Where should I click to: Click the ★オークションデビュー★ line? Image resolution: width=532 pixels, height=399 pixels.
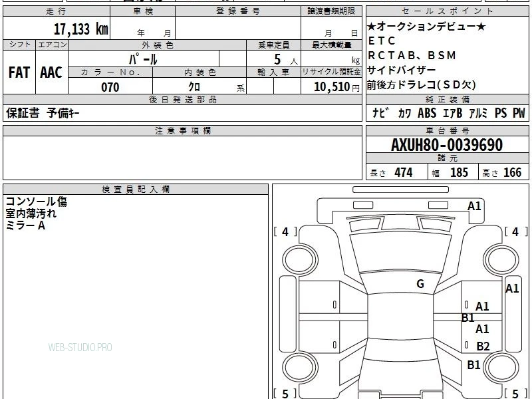(x=426, y=26)
